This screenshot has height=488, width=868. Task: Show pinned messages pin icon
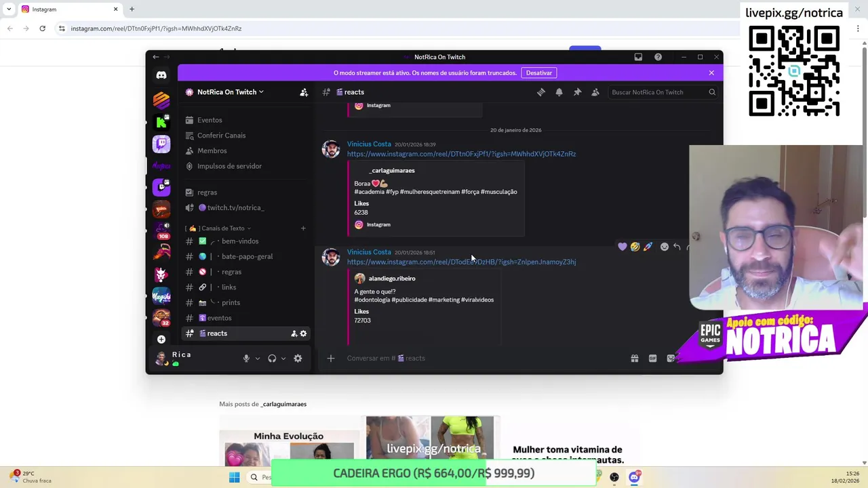coord(577,92)
